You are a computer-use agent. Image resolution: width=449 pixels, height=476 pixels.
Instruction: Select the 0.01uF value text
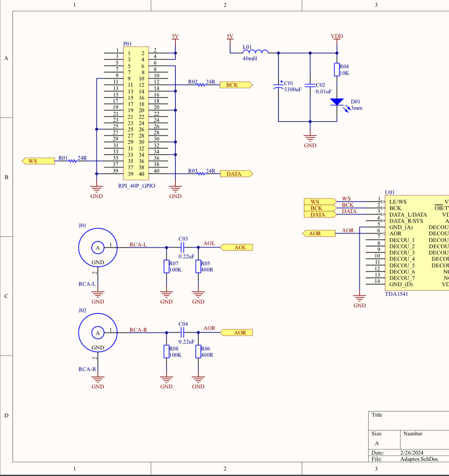[x=323, y=91]
